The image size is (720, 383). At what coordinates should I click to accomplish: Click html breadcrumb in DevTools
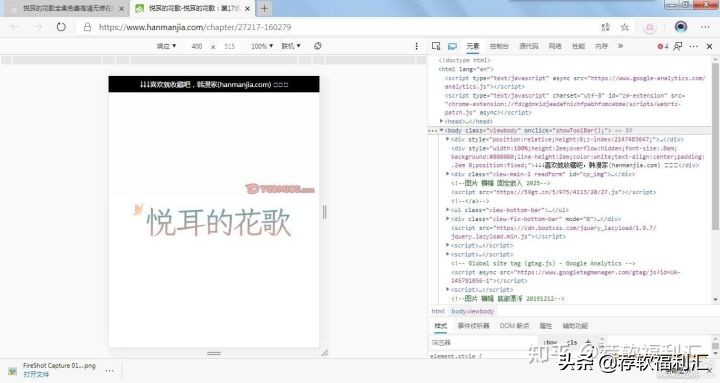click(438, 311)
